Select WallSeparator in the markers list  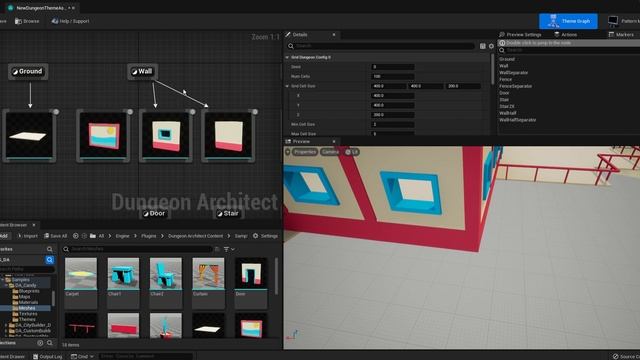point(513,73)
